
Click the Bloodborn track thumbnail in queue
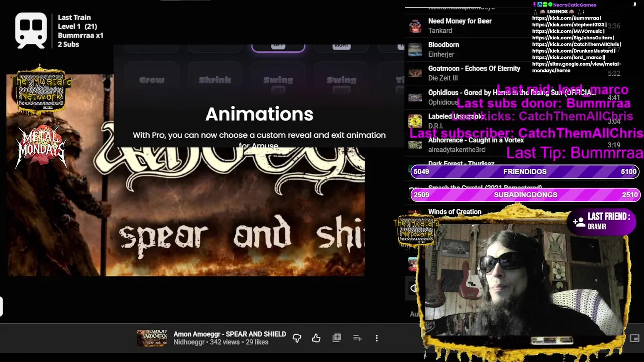415,49
